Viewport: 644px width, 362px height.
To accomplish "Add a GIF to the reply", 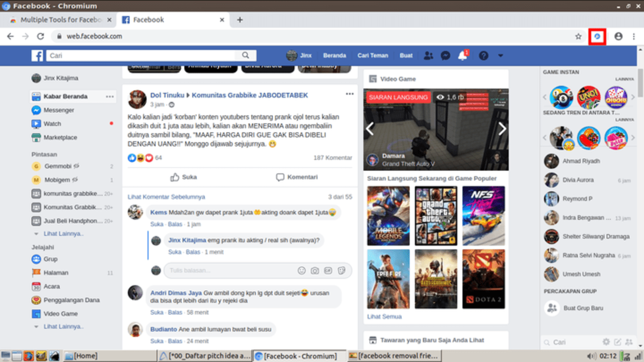I will tap(329, 270).
